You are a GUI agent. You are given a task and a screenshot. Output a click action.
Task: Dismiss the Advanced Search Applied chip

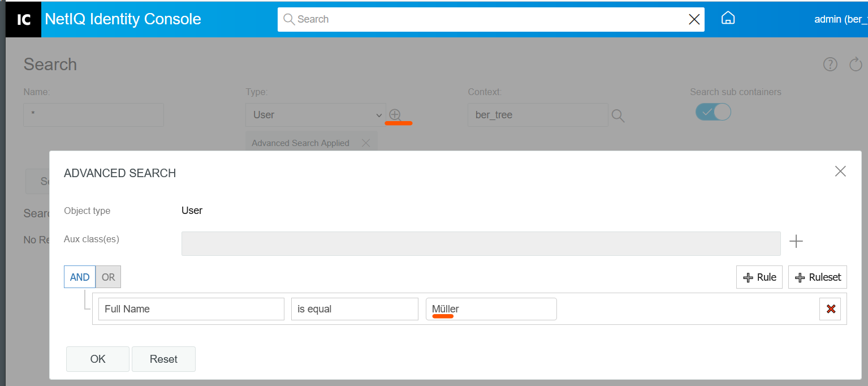point(365,143)
